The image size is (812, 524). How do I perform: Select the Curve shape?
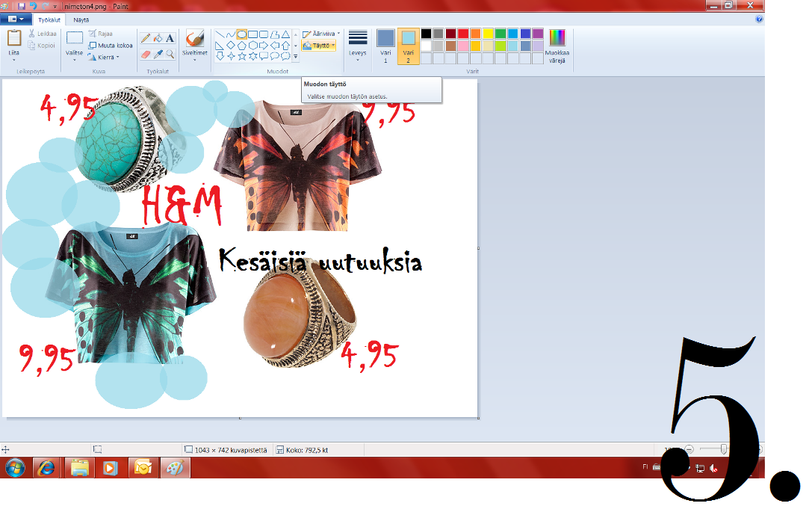230,34
